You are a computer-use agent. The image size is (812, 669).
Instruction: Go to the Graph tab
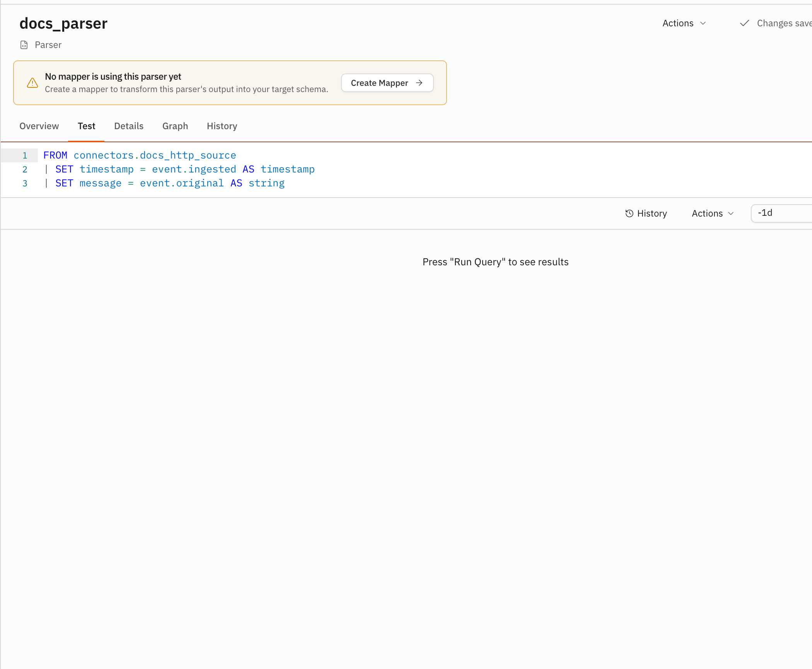tap(175, 126)
